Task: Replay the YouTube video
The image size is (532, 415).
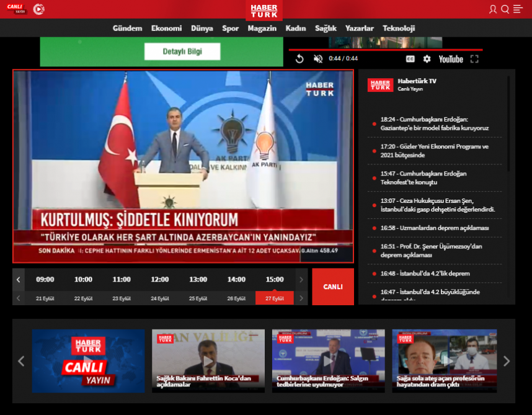Action: pyautogui.click(x=299, y=59)
